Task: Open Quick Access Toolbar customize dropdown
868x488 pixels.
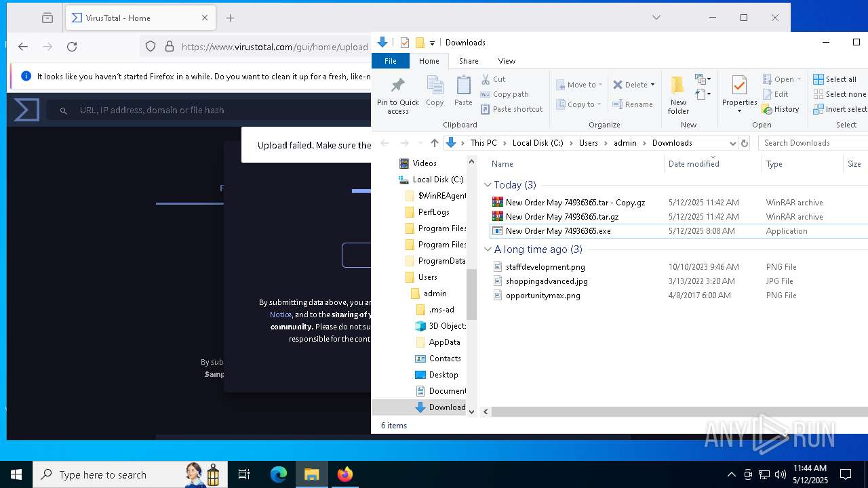Action: (433, 43)
